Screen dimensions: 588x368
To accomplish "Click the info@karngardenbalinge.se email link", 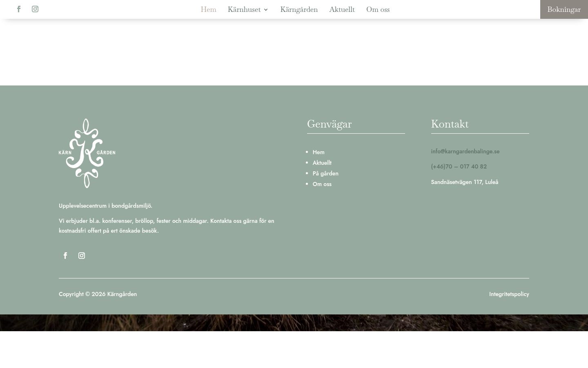I will click(465, 151).
